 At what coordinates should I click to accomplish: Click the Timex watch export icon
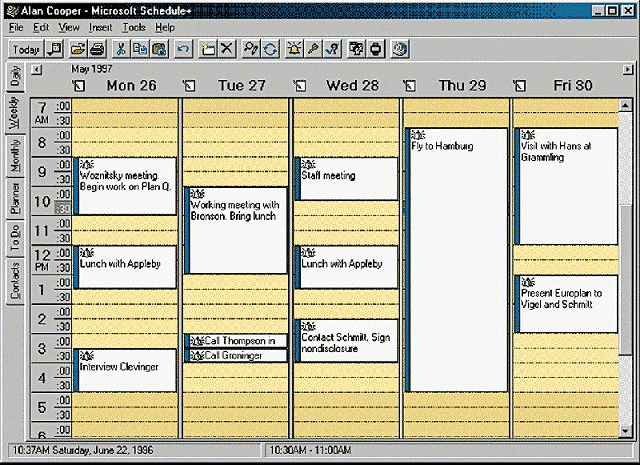376,48
